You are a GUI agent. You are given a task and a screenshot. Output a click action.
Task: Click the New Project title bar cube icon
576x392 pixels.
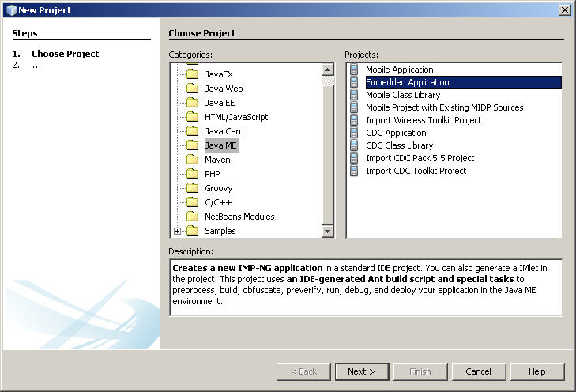[x=11, y=10]
